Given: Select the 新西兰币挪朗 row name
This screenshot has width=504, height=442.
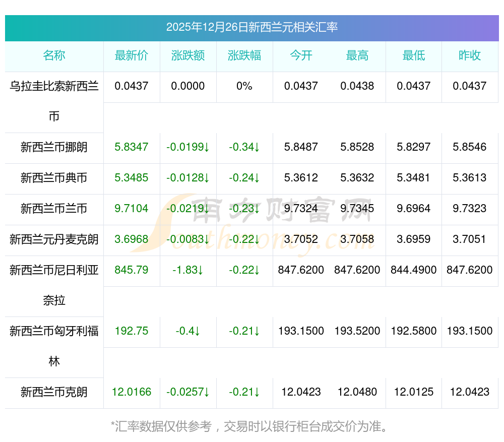Looking at the screenshot, I should [x=54, y=147].
